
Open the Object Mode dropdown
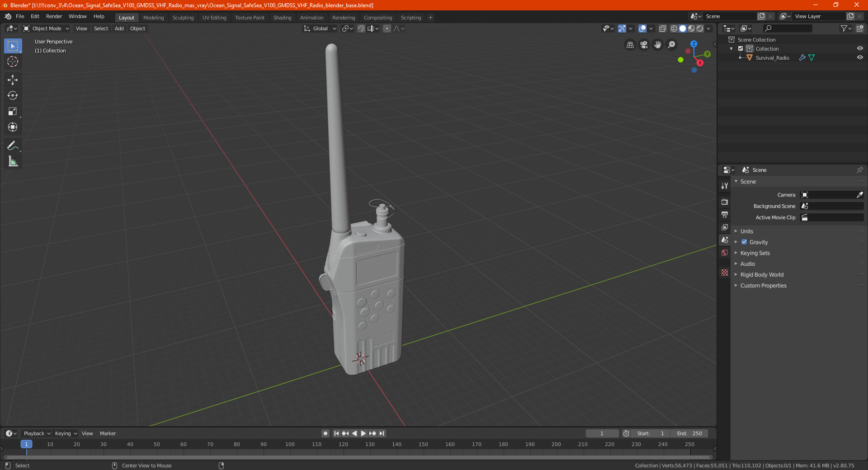(46, 28)
